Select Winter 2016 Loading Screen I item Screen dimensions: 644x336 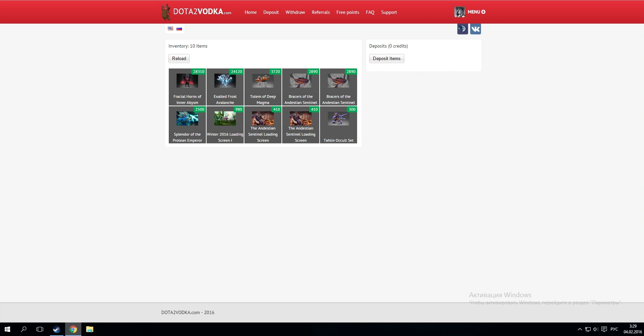(x=225, y=125)
